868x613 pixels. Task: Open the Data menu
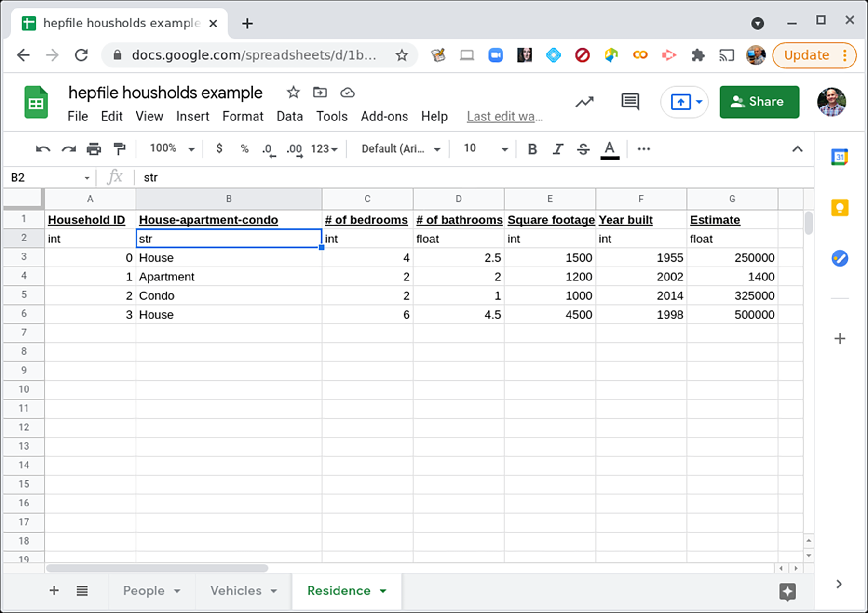290,117
